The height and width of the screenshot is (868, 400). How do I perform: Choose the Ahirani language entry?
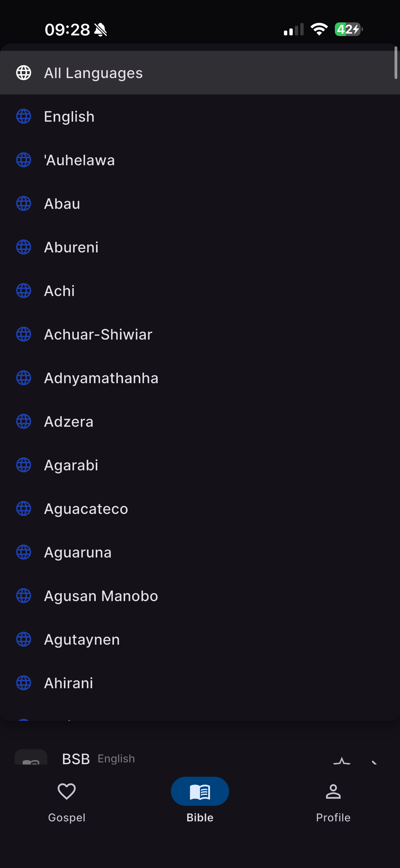[x=68, y=683]
